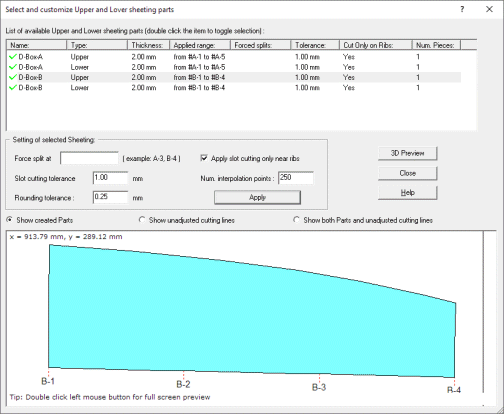The height and width of the screenshot is (414, 504).
Task: Click the Force split at input field
Action: point(89,158)
